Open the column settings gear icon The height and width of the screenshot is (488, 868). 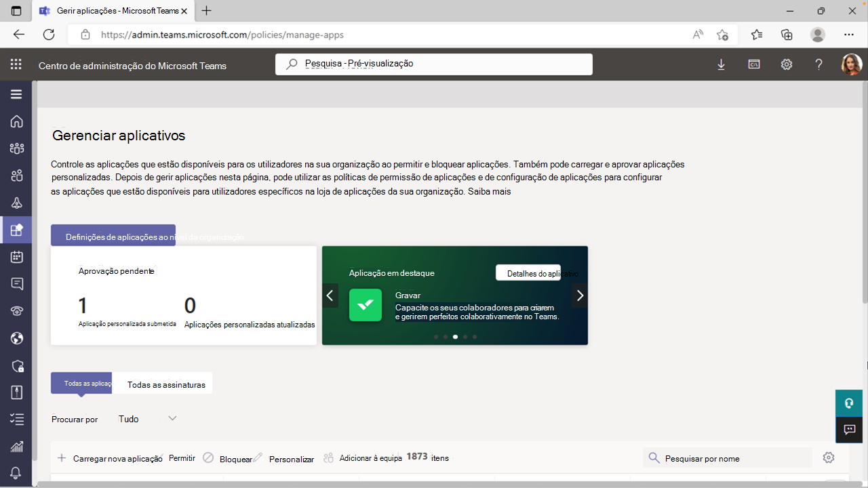(x=828, y=457)
